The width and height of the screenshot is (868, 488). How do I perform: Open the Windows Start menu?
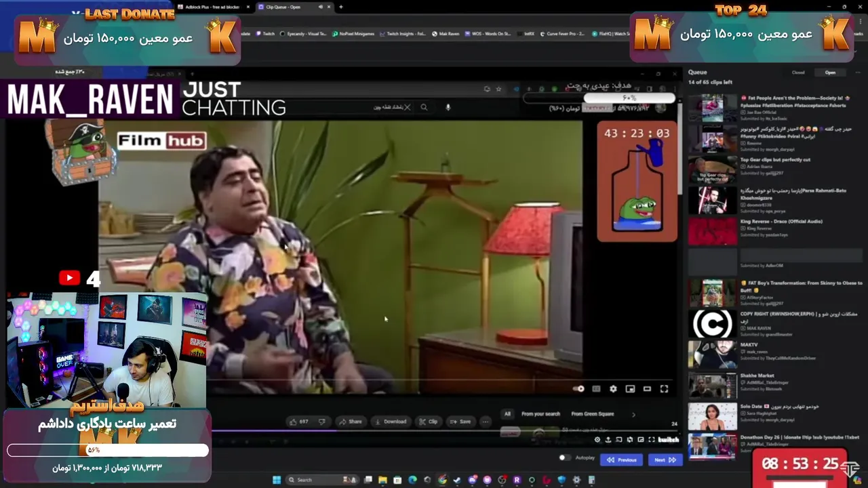pos(277,480)
